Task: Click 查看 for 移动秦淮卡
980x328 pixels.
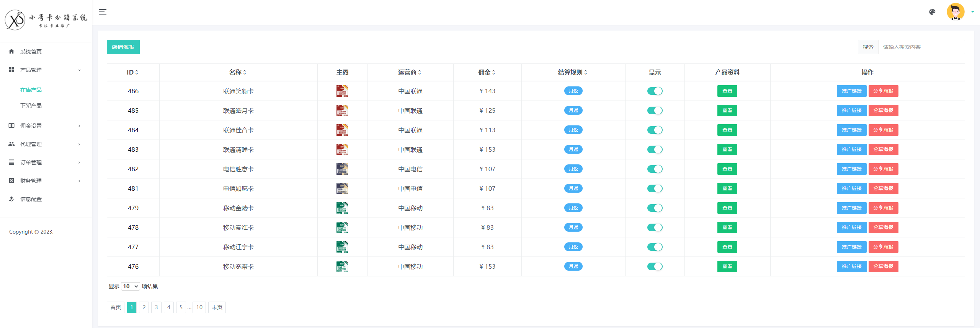Action: (727, 227)
